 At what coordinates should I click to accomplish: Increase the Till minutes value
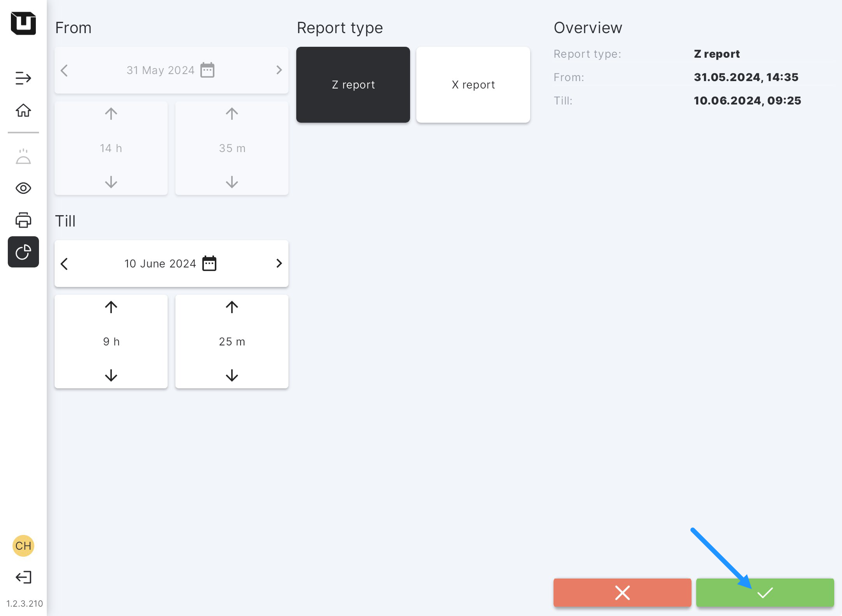tap(232, 307)
